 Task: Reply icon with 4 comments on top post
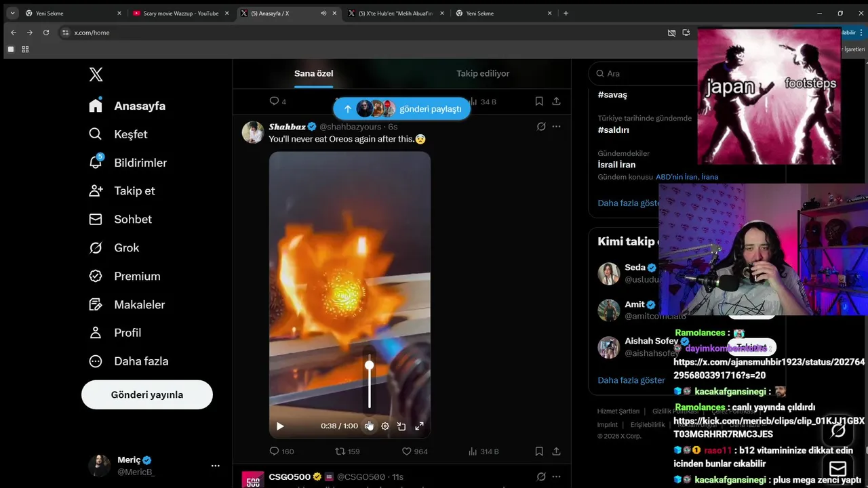(x=277, y=101)
